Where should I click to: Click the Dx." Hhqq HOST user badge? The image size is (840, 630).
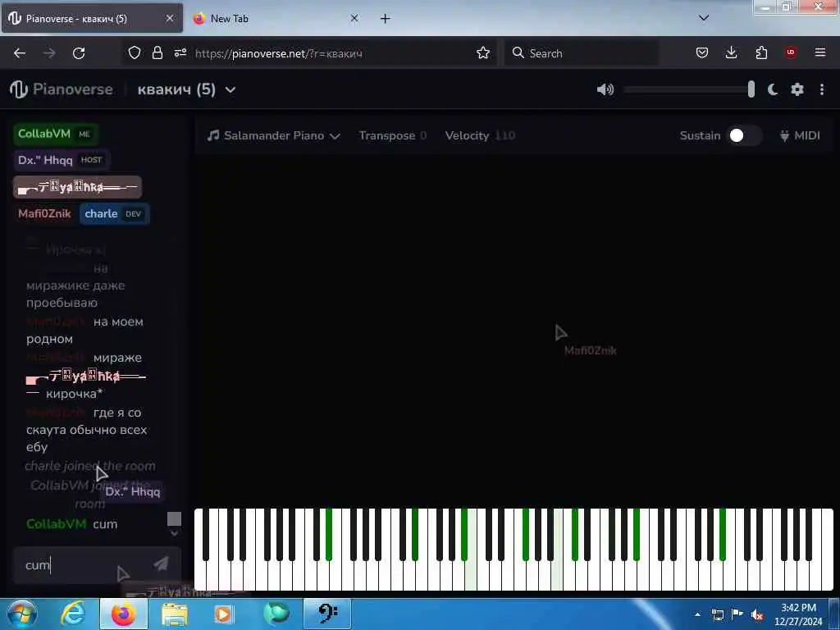tap(62, 160)
